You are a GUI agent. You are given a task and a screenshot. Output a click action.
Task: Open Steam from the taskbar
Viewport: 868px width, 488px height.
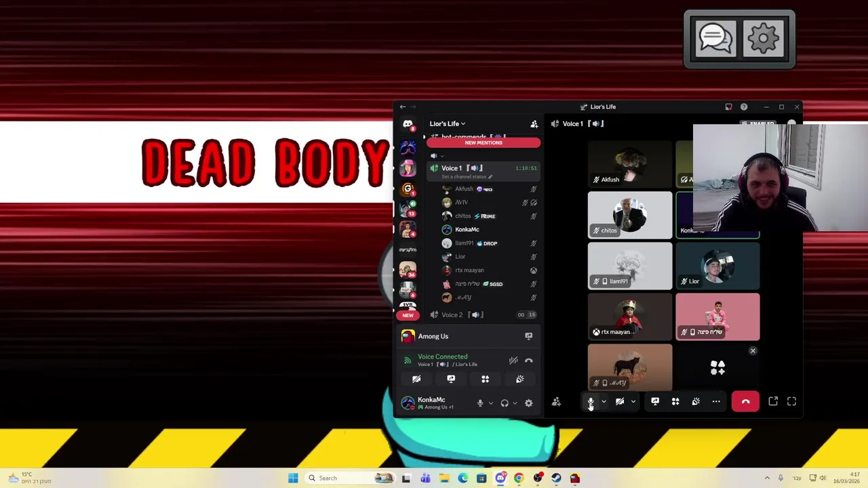point(556,478)
